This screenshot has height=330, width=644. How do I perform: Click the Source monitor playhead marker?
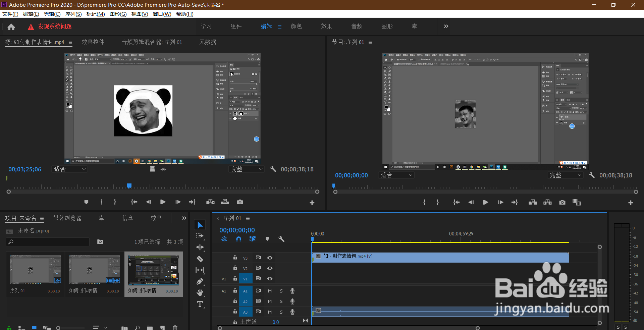click(129, 186)
